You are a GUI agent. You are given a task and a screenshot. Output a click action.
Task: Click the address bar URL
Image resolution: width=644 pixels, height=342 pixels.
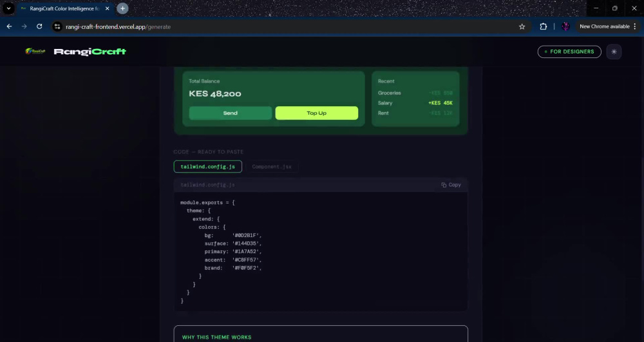tap(118, 26)
